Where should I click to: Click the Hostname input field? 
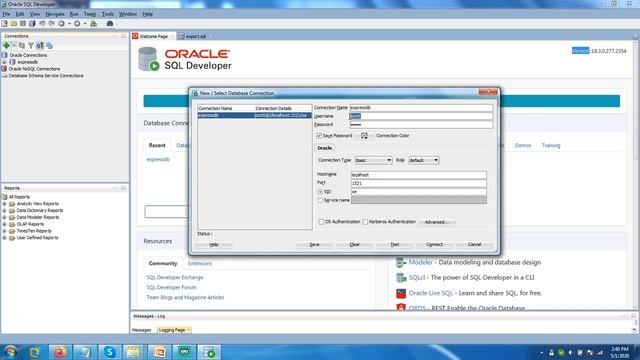pyautogui.click(x=419, y=175)
